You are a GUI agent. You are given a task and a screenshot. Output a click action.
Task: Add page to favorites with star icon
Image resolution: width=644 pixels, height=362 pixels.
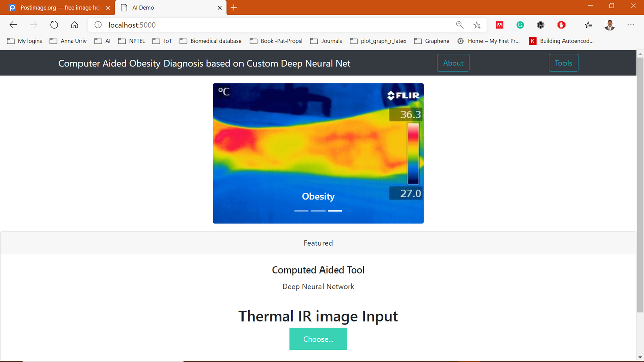click(x=477, y=25)
